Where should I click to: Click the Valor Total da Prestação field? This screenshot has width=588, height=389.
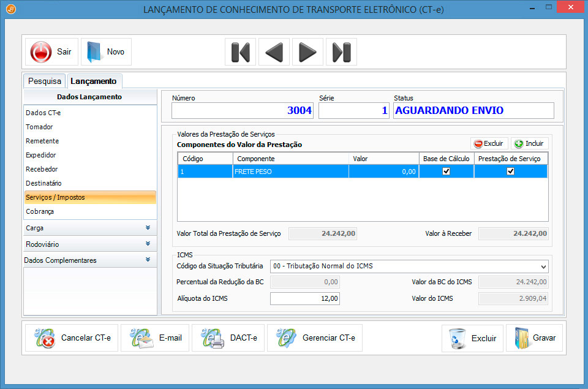(323, 233)
